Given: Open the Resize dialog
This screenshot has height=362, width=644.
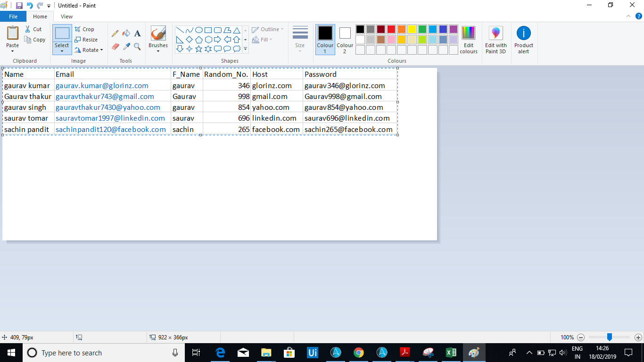Looking at the screenshot, I should tap(86, 40).
